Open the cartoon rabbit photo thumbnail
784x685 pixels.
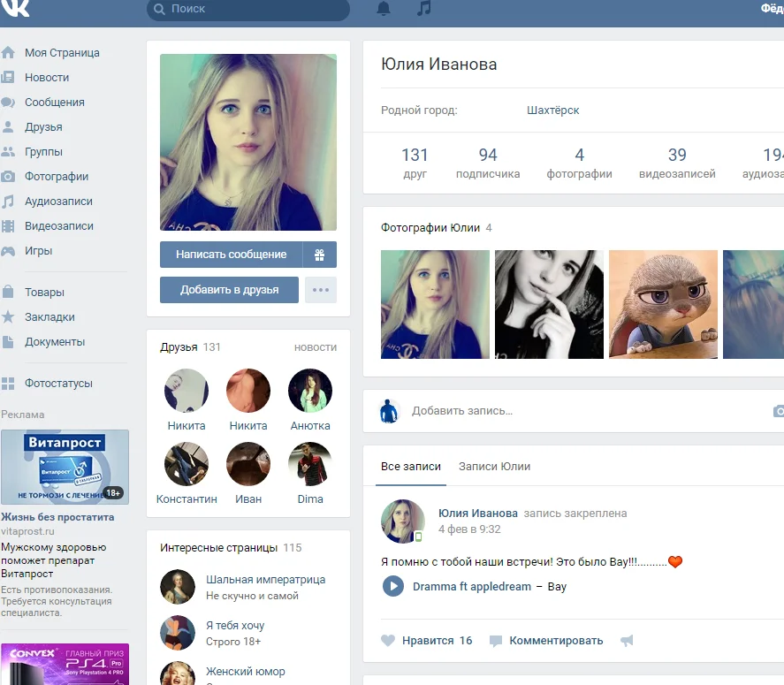coord(663,305)
